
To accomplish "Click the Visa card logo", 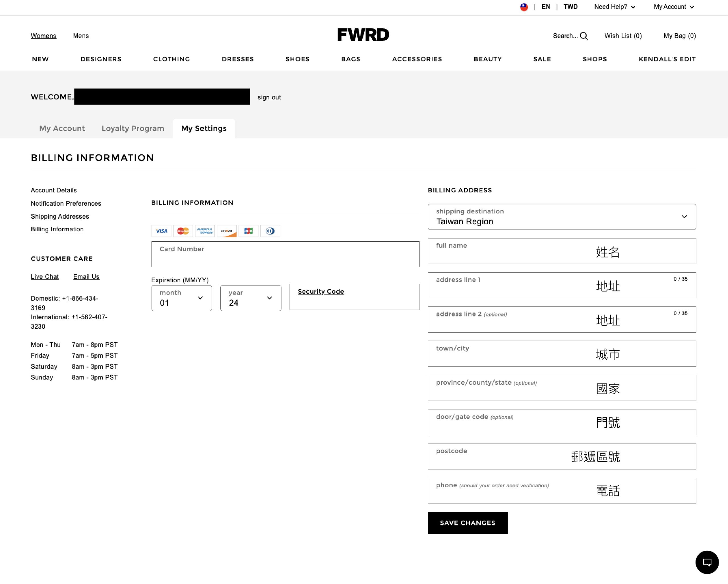I will pos(162,231).
